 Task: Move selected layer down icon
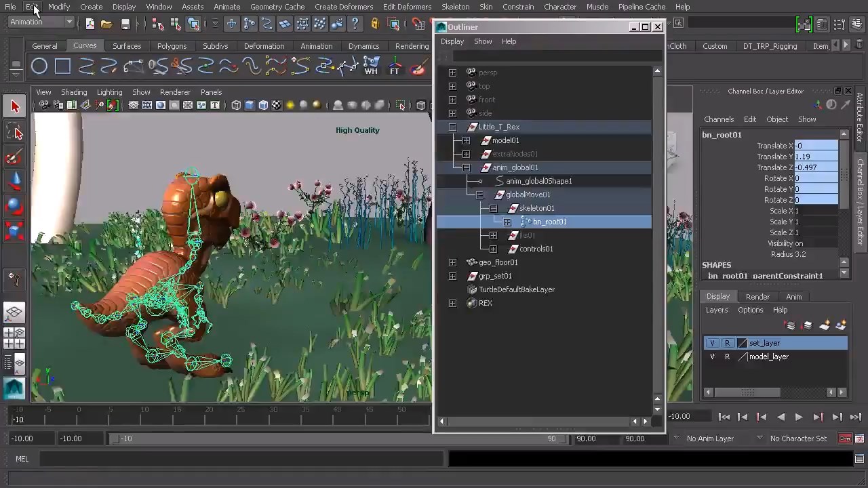point(807,326)
